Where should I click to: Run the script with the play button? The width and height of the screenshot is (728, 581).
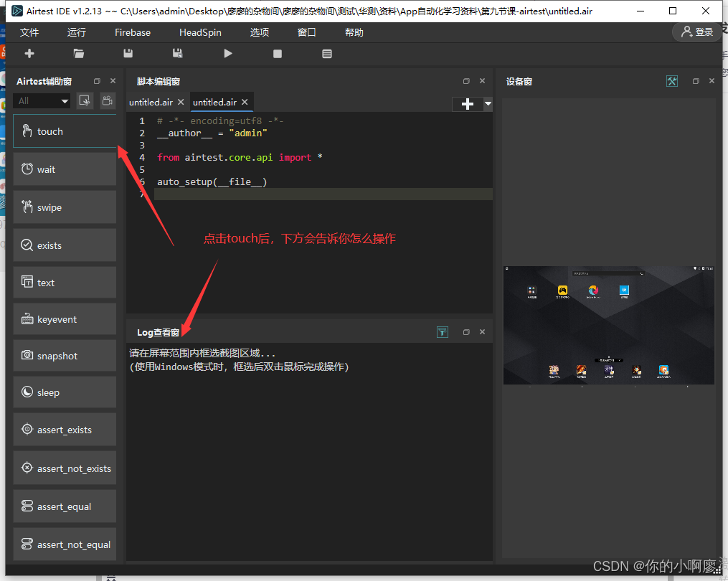click(x=228, y=54)
